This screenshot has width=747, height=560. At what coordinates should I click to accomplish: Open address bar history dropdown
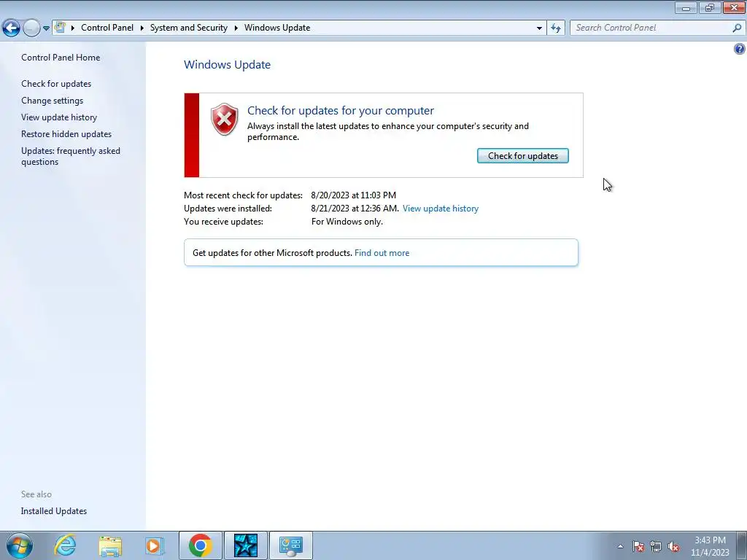pyautogui.click(x=539, y=28)
